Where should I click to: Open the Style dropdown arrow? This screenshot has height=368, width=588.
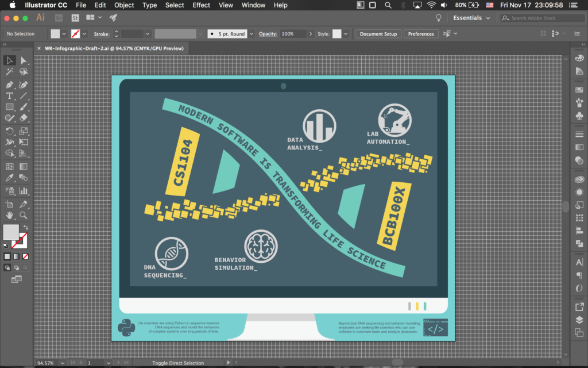coord(346,34)
